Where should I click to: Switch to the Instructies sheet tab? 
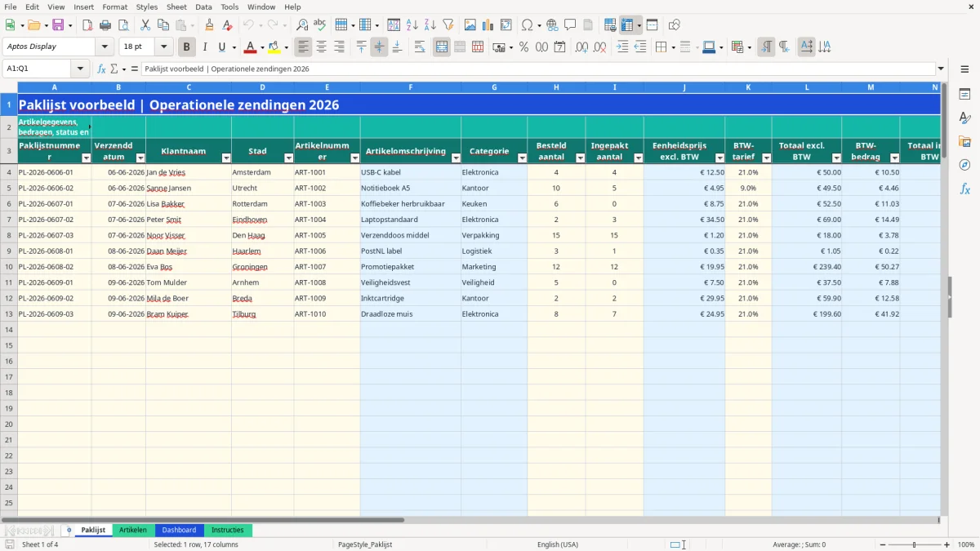pos(228,530)
